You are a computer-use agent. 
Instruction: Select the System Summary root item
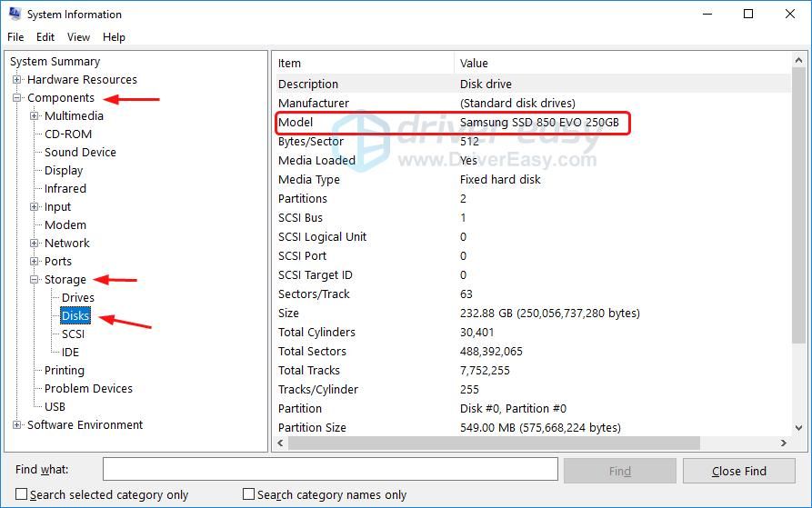pos(55,62)
